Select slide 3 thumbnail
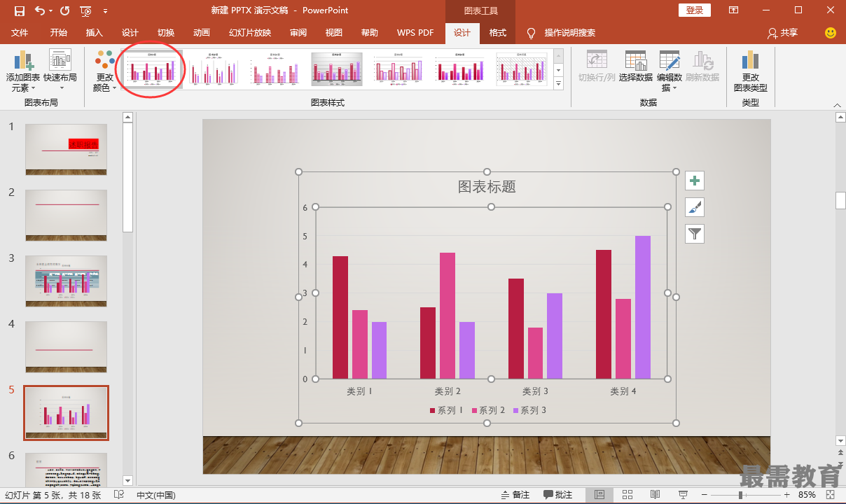Screen dimensions: 846x504 tap(67, 281)
